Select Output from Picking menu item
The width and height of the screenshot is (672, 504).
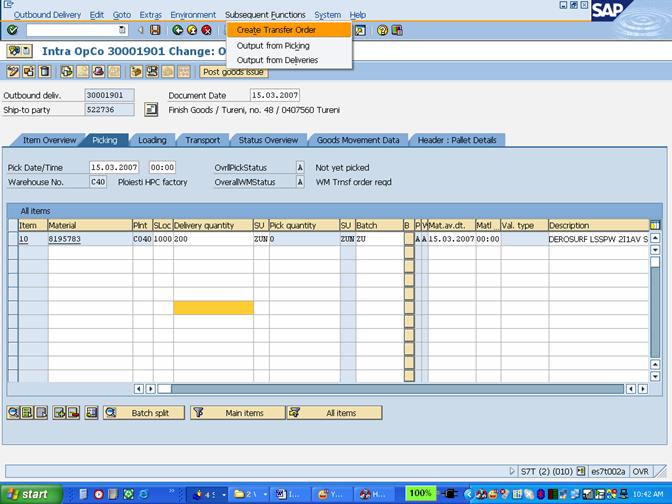(273, 45)
